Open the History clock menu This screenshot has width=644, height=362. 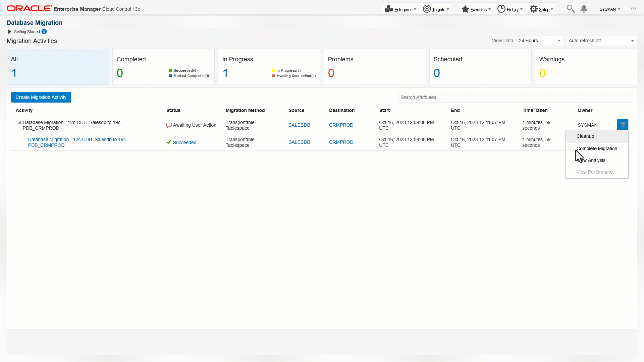click(501, 9)
